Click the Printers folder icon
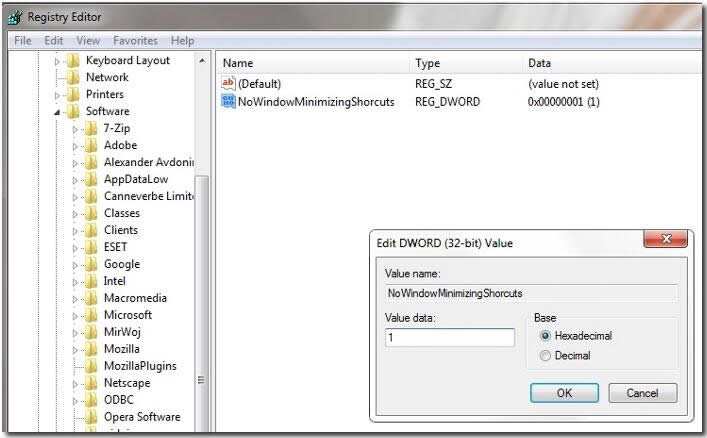Viewport: 707px width, 438px height. pos(73,94)
